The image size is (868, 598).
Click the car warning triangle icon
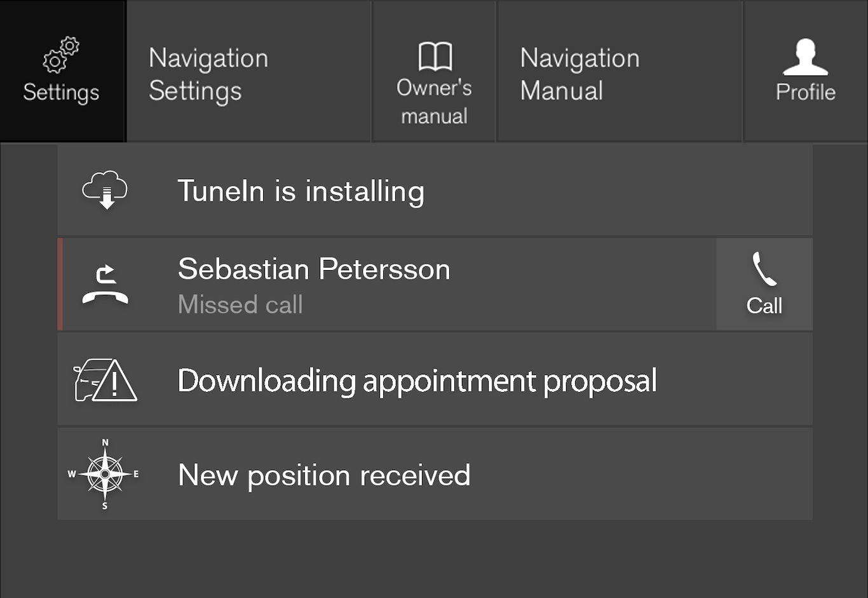[105, 380]
